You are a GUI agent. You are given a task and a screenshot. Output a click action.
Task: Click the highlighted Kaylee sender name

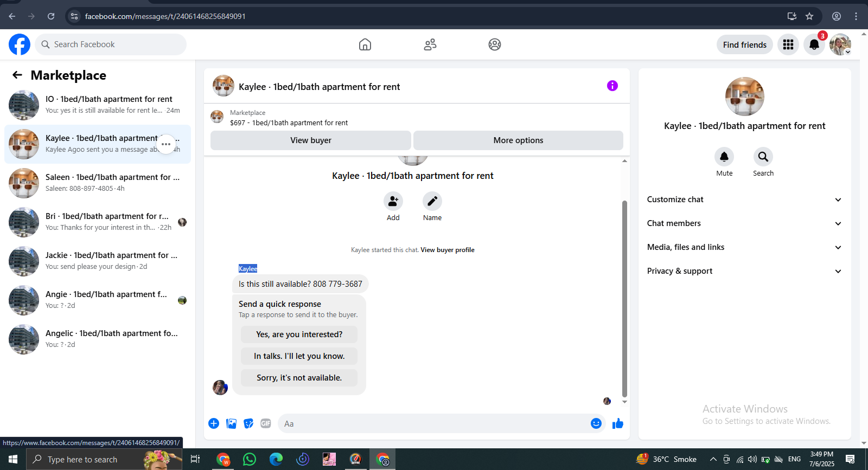point(248,268)
